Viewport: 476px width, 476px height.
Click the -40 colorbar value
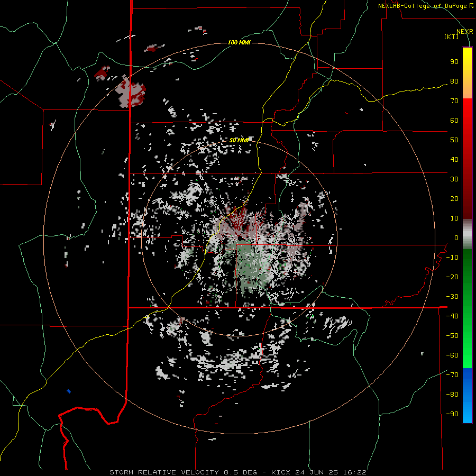[452, 316]
